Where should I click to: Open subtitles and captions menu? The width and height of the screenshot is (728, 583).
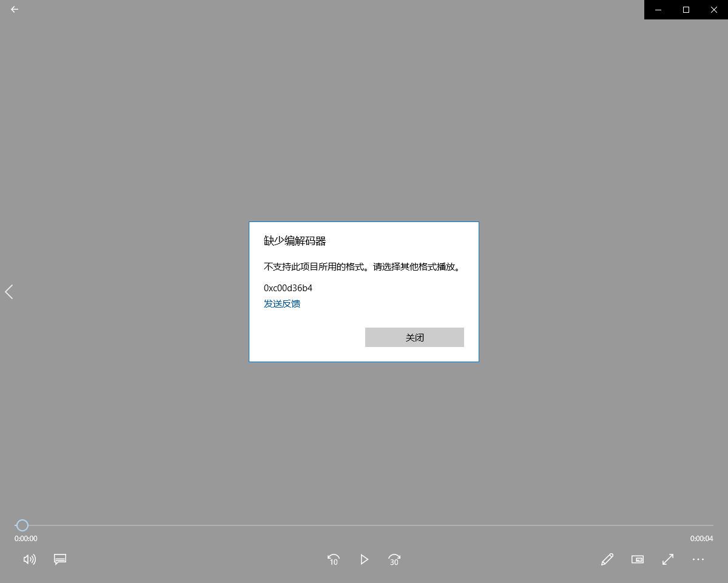(60, 559)
